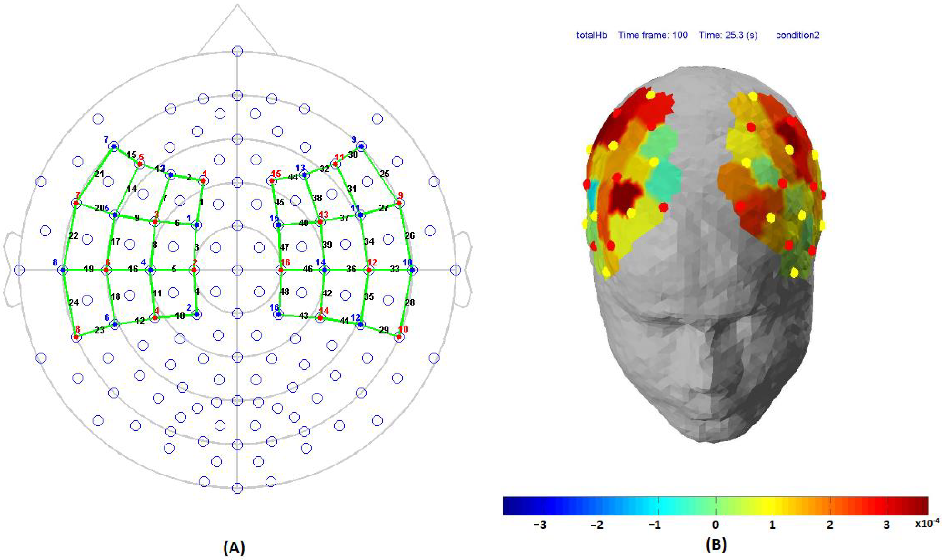Click blue detector optode labeled 8
Viewport: 942px width, 560px height.
point(63,270)
